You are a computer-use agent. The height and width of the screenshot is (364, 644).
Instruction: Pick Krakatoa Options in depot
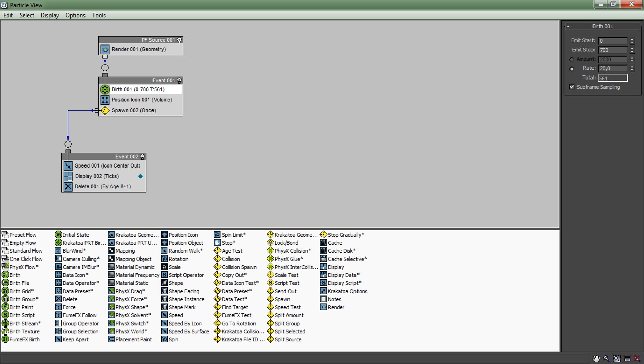pyautogui.click(x=344, y=291)
